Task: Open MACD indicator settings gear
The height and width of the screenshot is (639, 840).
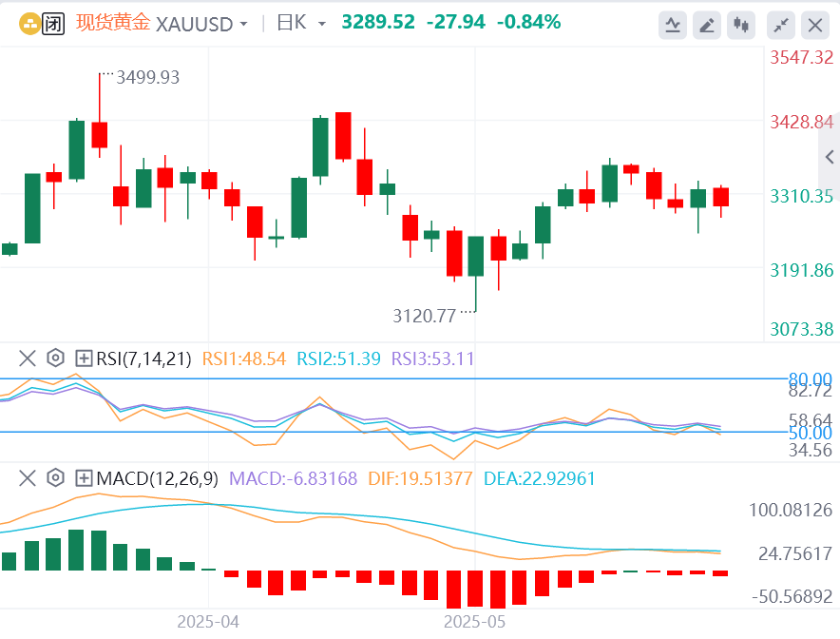Action: coord(55,477)
